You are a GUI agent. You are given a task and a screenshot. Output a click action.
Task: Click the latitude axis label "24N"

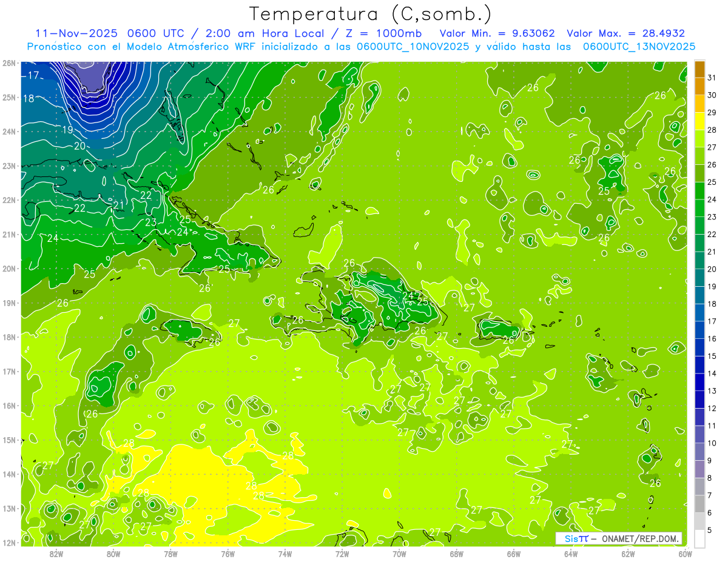(8, 132)
